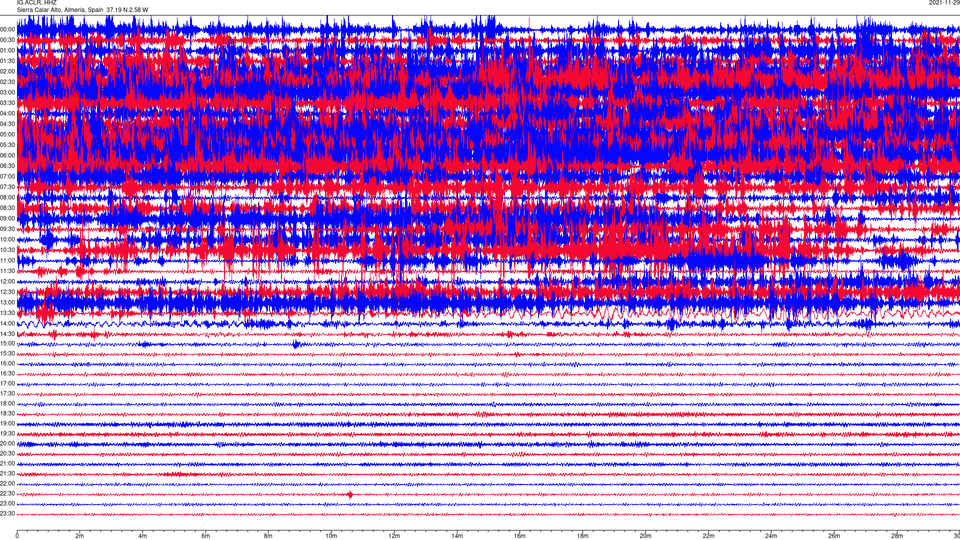Click the station code IG.ACLR..HHZ header
Screen dimensions: 960x540
point(36,2)
